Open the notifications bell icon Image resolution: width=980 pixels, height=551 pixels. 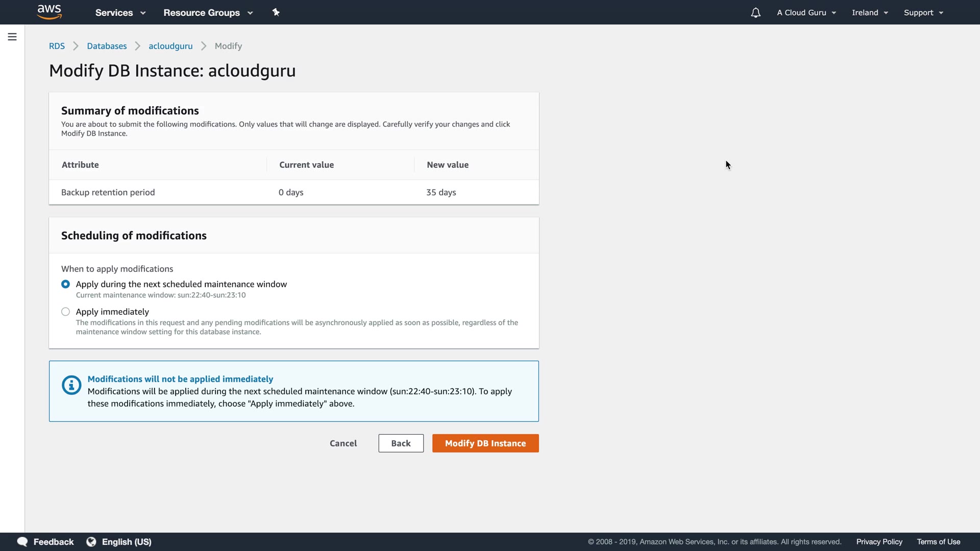755,13
